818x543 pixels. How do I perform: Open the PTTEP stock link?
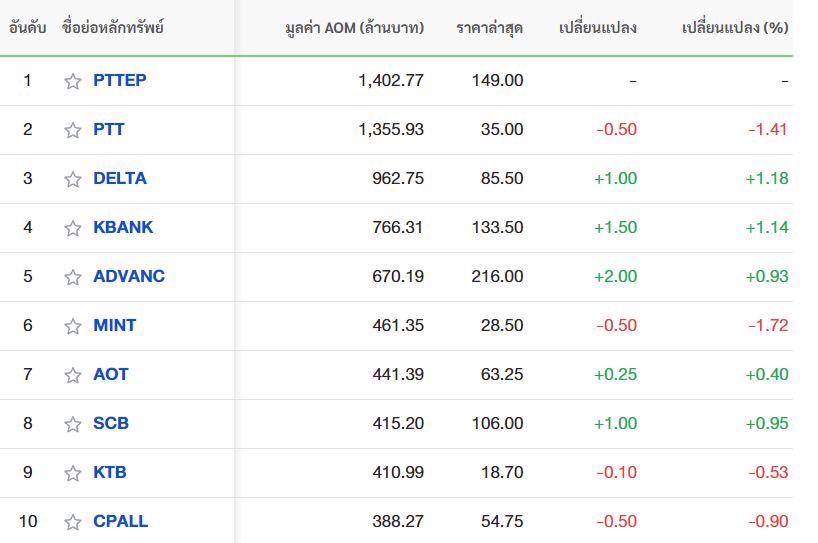pos(119,80)
